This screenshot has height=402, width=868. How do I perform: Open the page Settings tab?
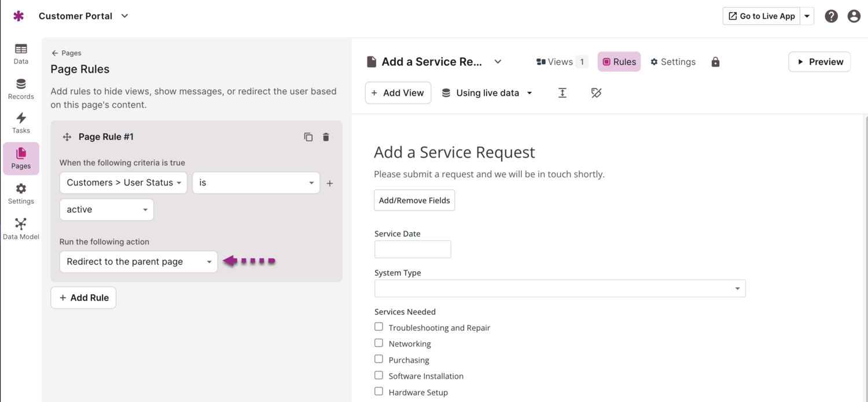[x=672, y=62]
